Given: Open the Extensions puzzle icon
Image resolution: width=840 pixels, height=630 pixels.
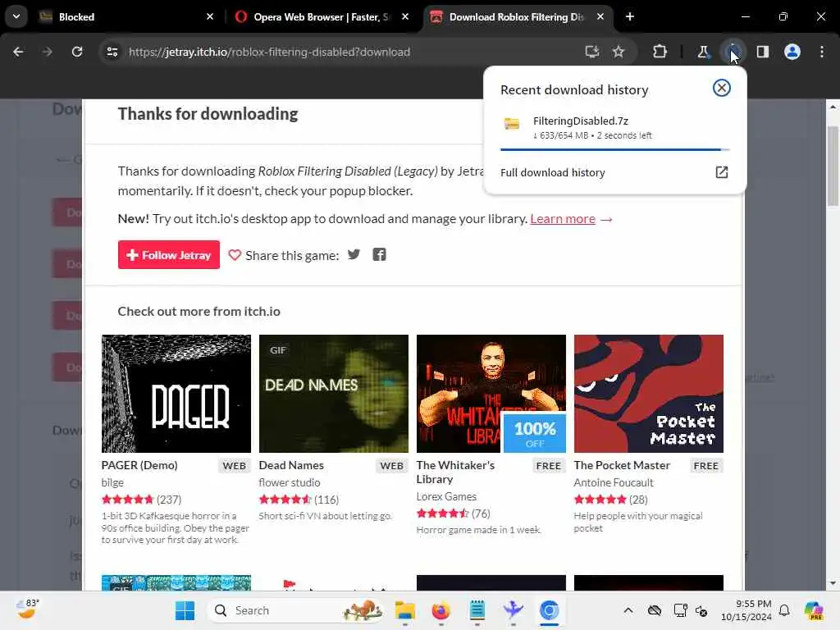Looking at the screenshot, I should coord(660,52).
